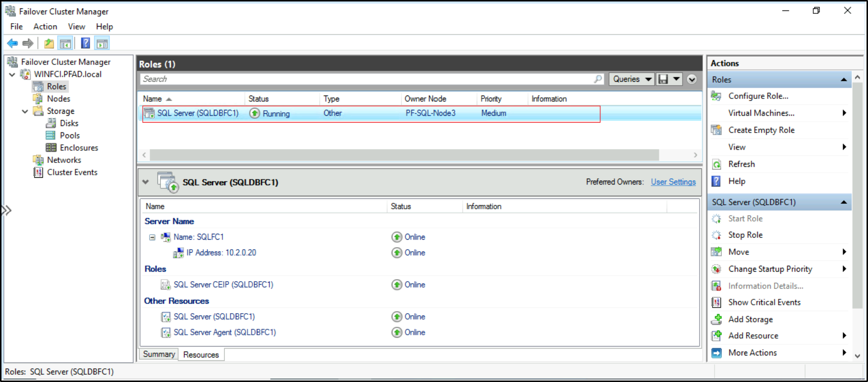Click Add Storage action
Viewport: 868px width, 382px height.
click(750, 319)
